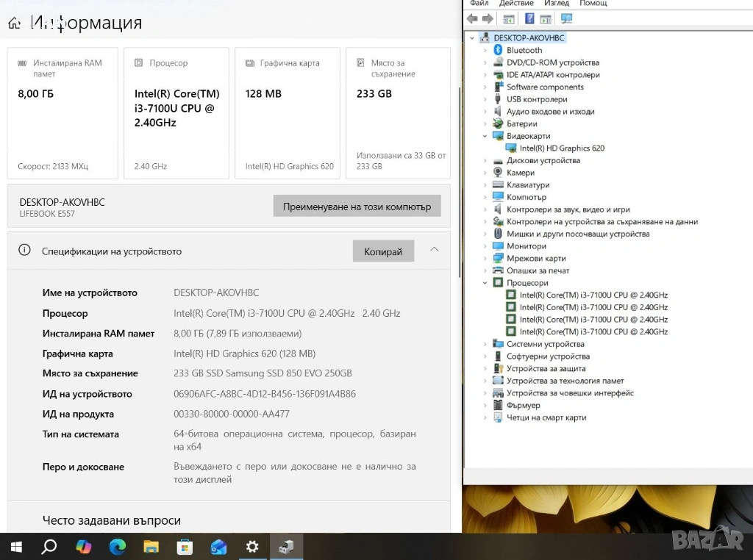Click the Копирай button

click(383, 251)
